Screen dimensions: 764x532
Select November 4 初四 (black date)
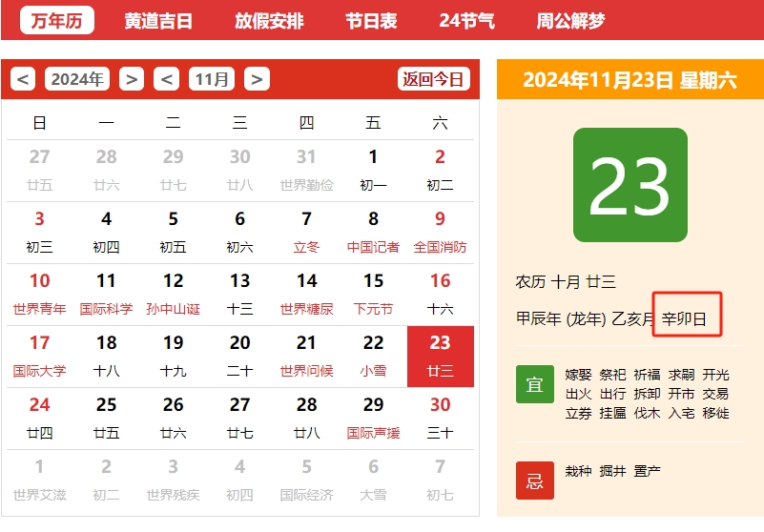[x=106, y=233]
